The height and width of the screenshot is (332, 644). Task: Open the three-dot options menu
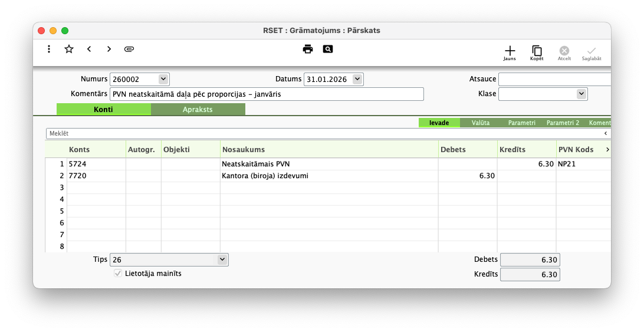49,49
